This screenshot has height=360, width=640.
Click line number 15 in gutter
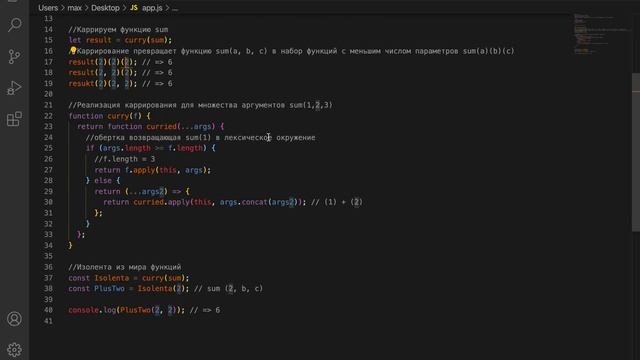pos(49,40)
